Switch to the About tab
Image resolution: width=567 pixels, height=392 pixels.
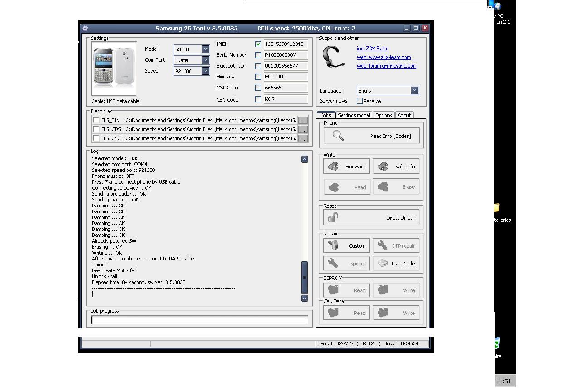click(x=404, y=115)
